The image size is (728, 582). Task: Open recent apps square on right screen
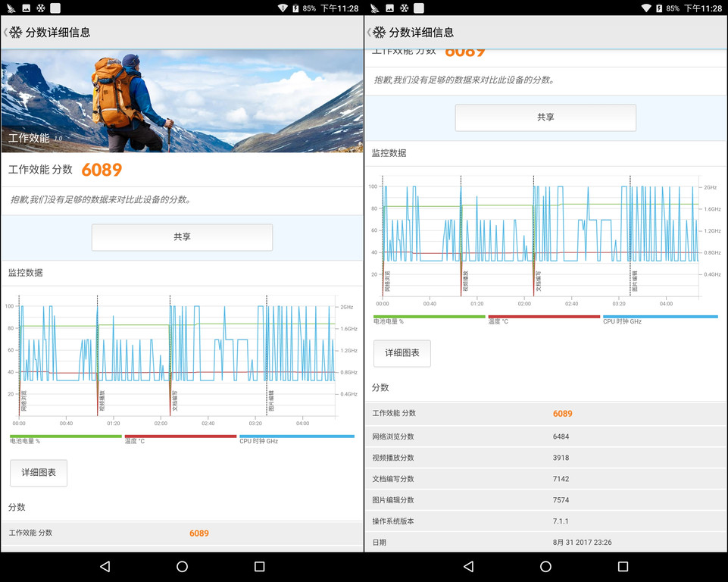tap(623, 567)
